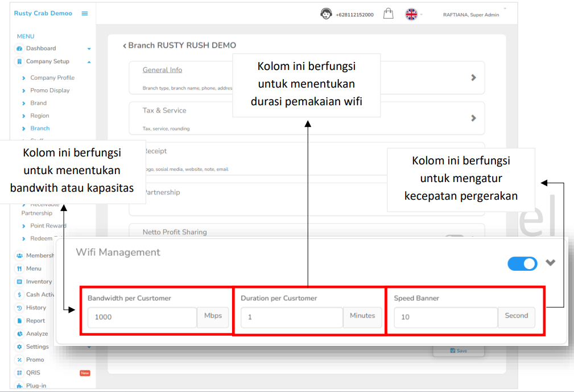Open the UK flag language selector

[411, 14]
